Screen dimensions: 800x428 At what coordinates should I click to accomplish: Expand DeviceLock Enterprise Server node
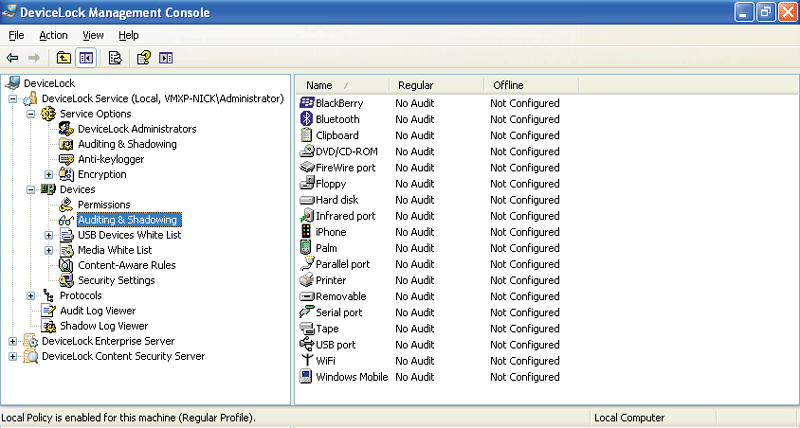tap(13, 341)
